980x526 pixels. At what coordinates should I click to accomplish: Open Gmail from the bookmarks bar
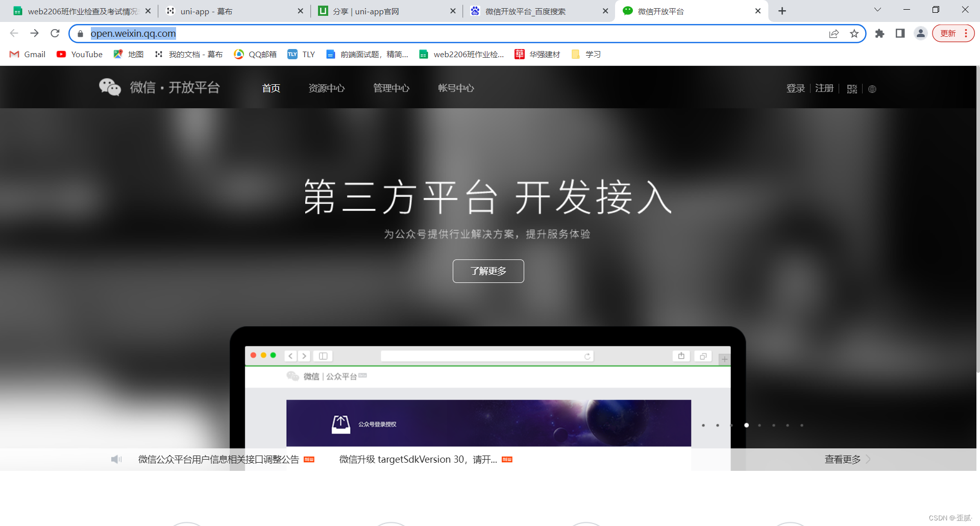click(27, 54)
